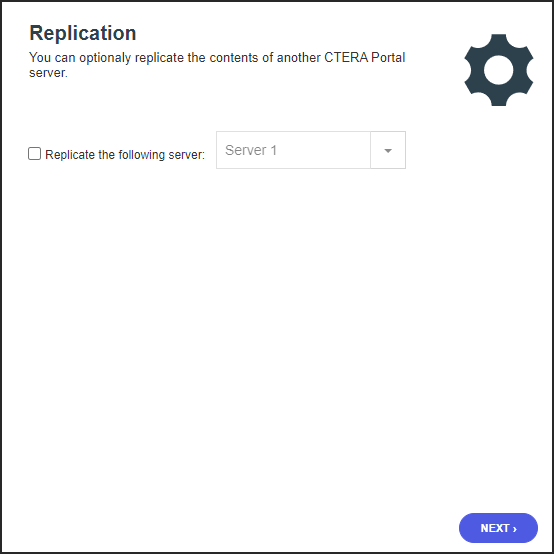Click the chevron arrow inside NEXT button
The width and height of the screenshot is (554, 554).
(514, 529)
